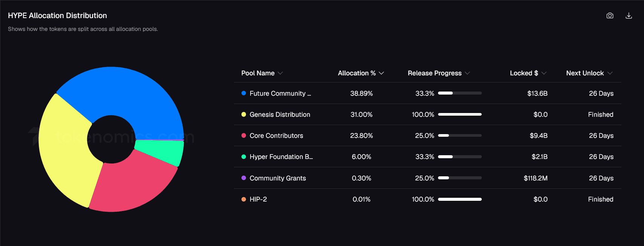Click the Next Unlock column header
This screenshot has width=644, height=246.
click(585, 73)
